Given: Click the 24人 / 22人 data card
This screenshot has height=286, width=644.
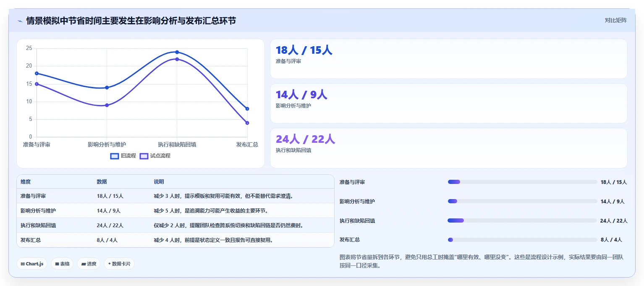Looking at the screenshot, I should pos(448,148).
